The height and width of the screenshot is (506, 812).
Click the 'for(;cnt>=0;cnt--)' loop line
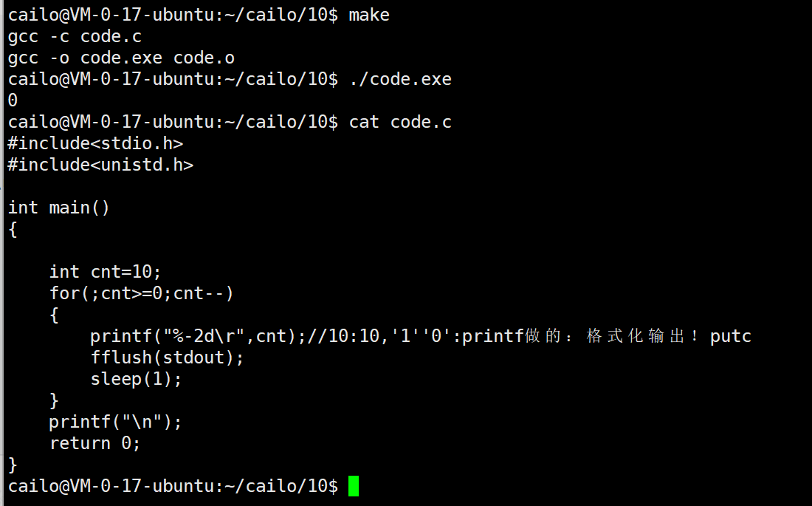[x=142, y=293]
